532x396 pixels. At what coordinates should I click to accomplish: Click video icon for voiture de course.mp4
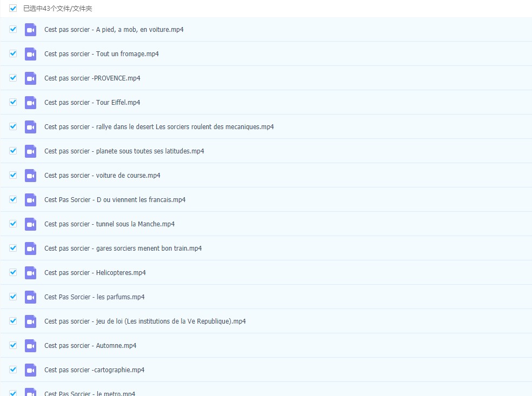point(31,176)
